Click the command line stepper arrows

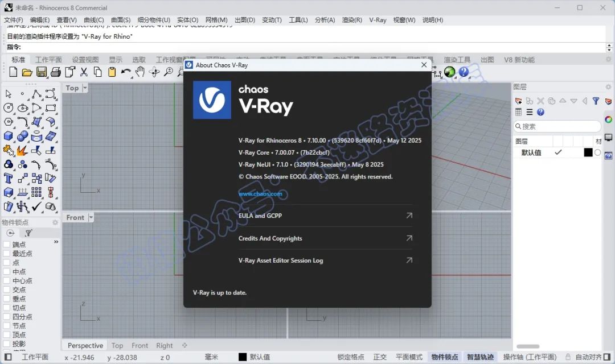609,47
